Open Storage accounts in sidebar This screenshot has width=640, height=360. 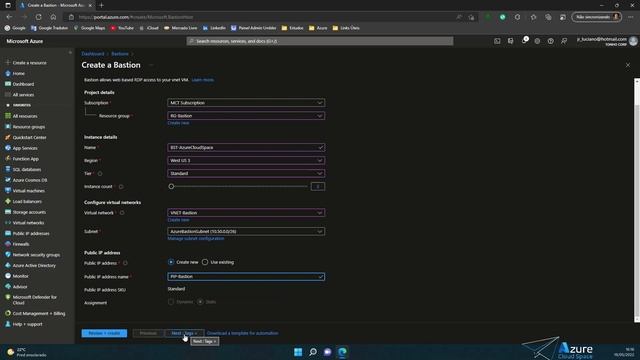tap(29, 212)
